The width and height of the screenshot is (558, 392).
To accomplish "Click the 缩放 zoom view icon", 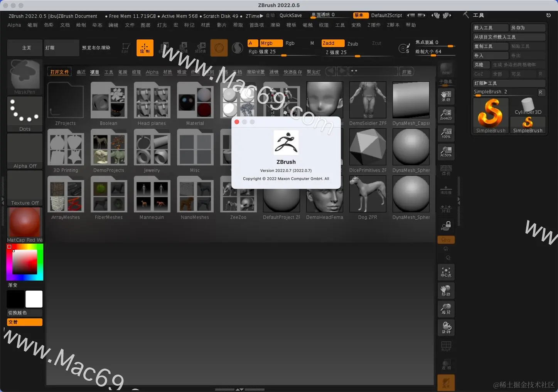I will [x=446, y=309].
